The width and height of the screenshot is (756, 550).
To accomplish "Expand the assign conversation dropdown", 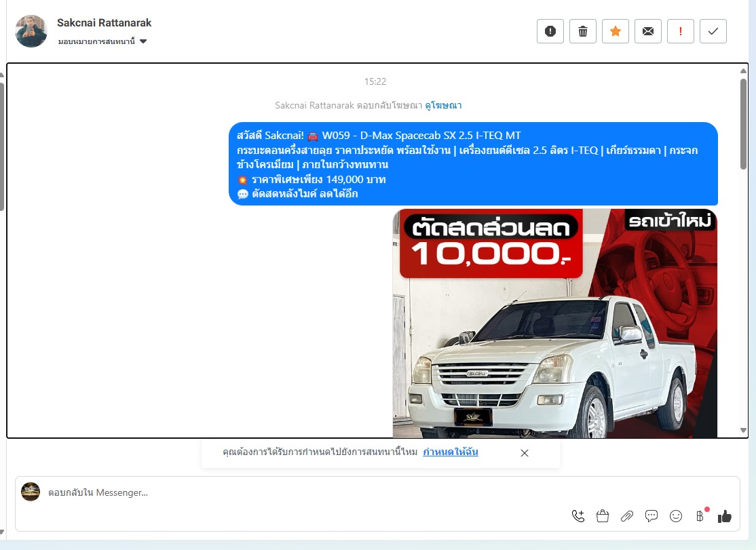I will (102, 41).
